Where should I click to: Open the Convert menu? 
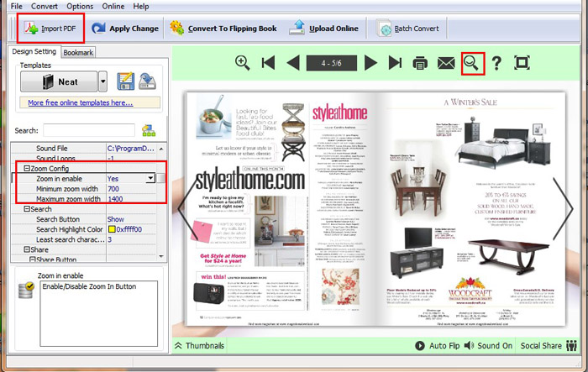click(x=45, y=7)
